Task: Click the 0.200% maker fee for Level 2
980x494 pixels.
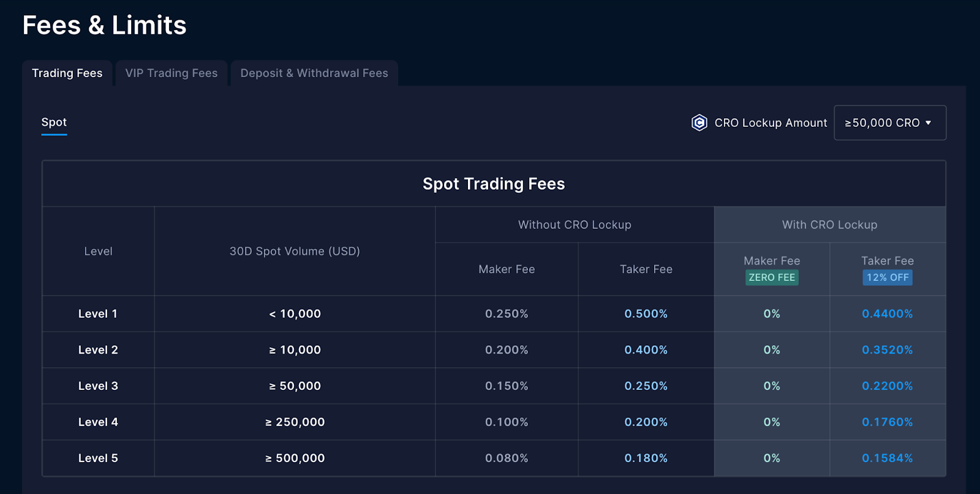Action: [x=507, y=350]
